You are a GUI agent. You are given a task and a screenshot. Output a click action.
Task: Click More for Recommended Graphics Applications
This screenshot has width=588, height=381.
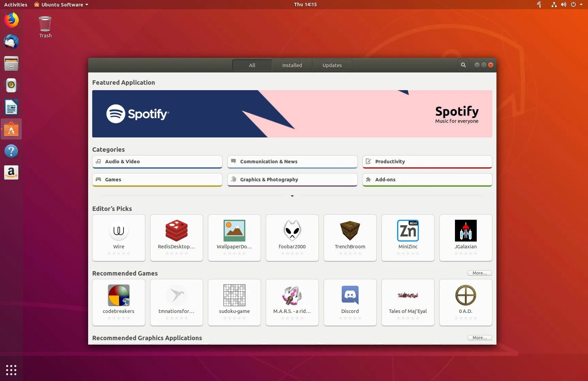pos(479,337)
